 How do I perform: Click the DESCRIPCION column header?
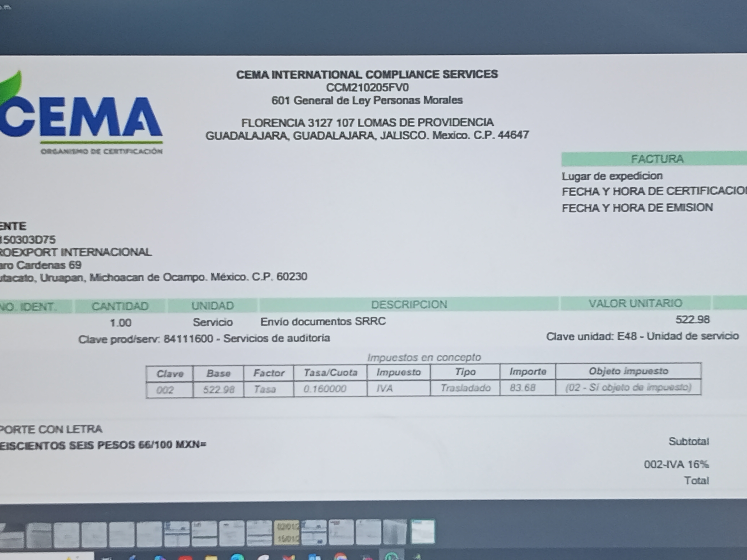pyautogui.click(x=409, y=305)
